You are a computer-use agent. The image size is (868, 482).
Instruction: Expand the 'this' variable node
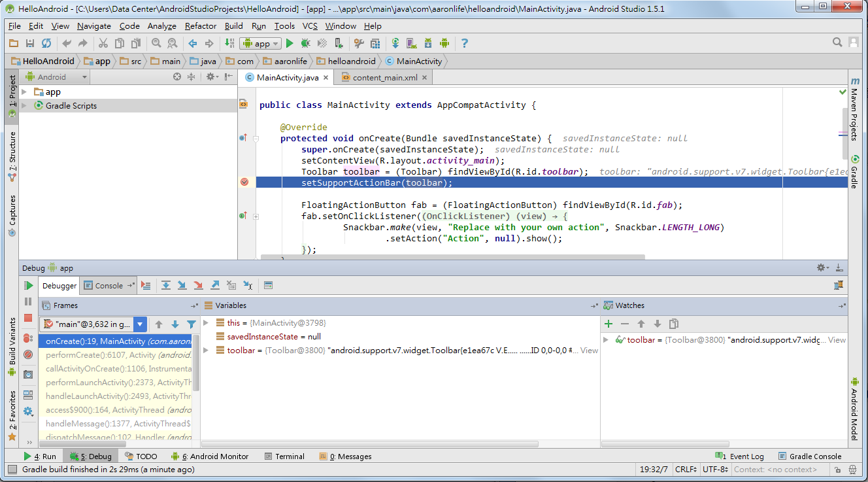click(206, 323)
